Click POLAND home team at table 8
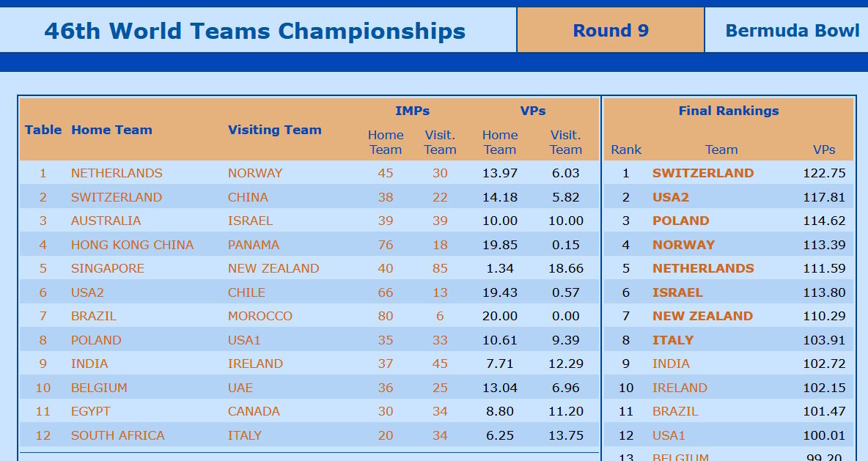Screen dimensions: 868x461 click(x=96, y=340)
